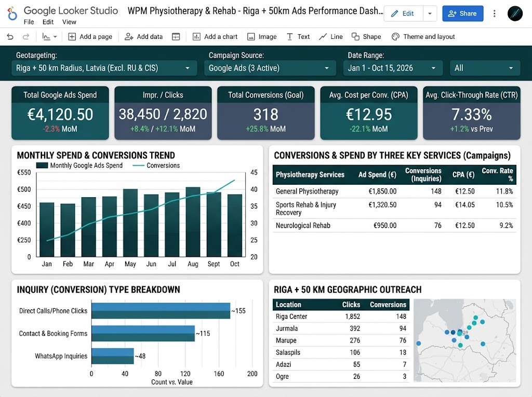Click the report title text
This screenshot has height=397, width=532.
pyautogui.click(x=255, y=11)
